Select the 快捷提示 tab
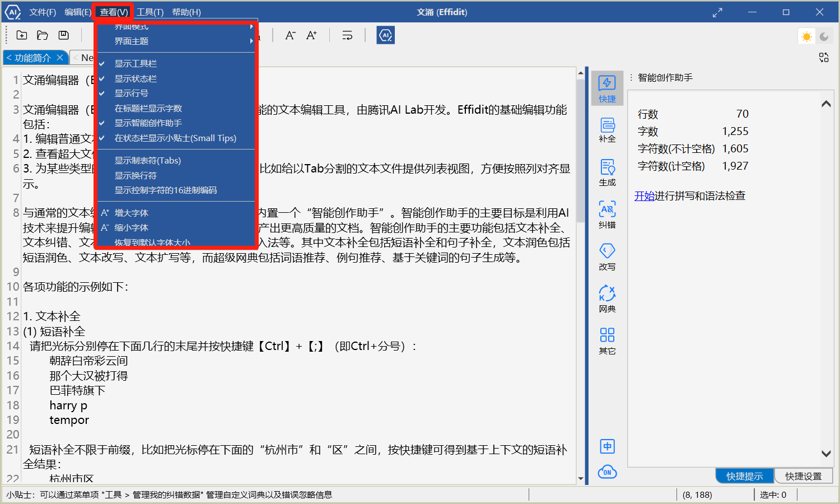This screenshot has height=504, width=840. [745, 476]
